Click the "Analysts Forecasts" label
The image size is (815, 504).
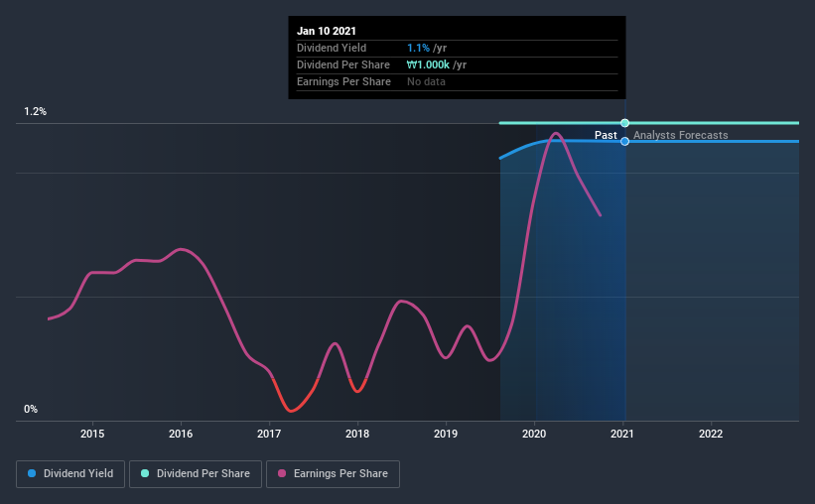[680, 135]
